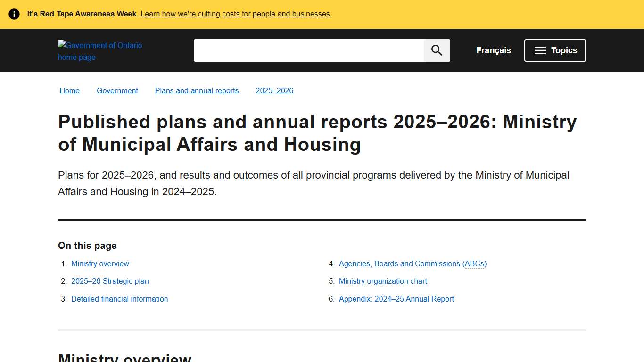Click the search magnifier icon
644x362 pixels.
[436, 50]
